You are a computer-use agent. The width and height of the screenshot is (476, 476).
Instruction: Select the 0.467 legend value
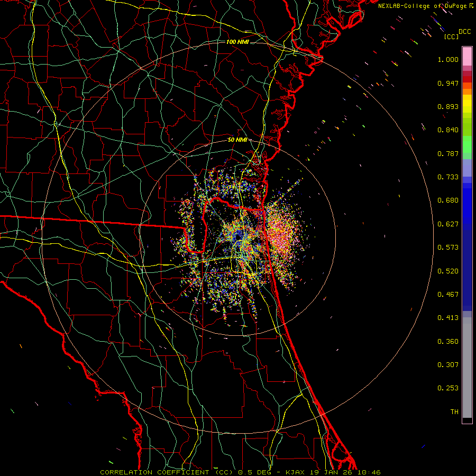tap(448, 295)
